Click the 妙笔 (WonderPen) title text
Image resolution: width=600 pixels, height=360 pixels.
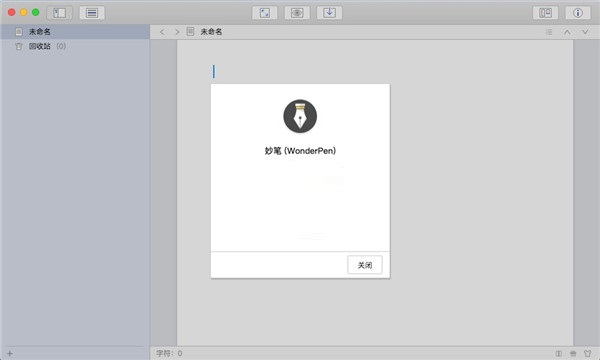coord(300,151)
